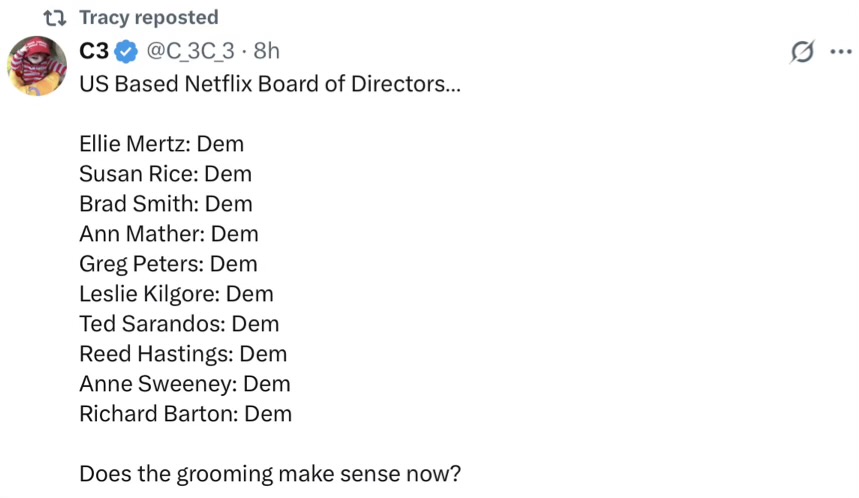Click the blue verified checkmark badge
Viewport: 859px width, 498px height.
(x=126, y=51)
